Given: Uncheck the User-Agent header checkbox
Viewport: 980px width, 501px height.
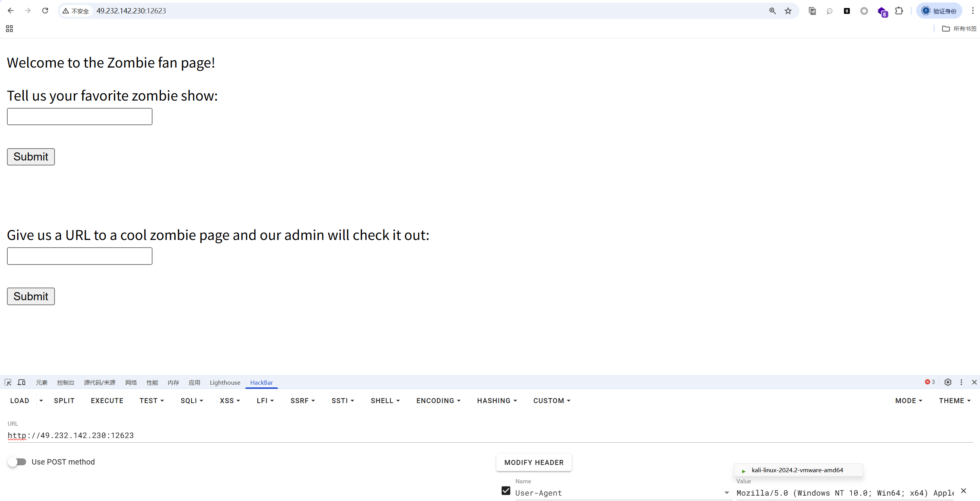Looking at the screenshot, I should pyautogui.click(x=506, y=491).
